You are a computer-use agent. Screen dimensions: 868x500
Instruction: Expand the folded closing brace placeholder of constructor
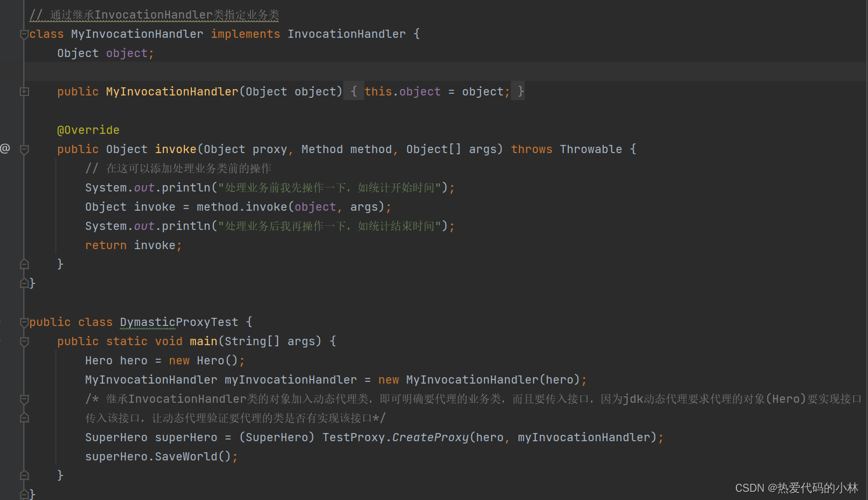[518, 91]
